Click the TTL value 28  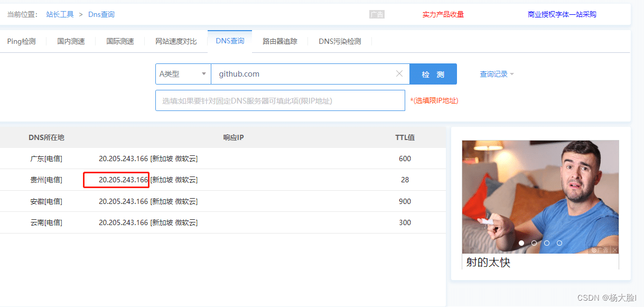point(405,180)
